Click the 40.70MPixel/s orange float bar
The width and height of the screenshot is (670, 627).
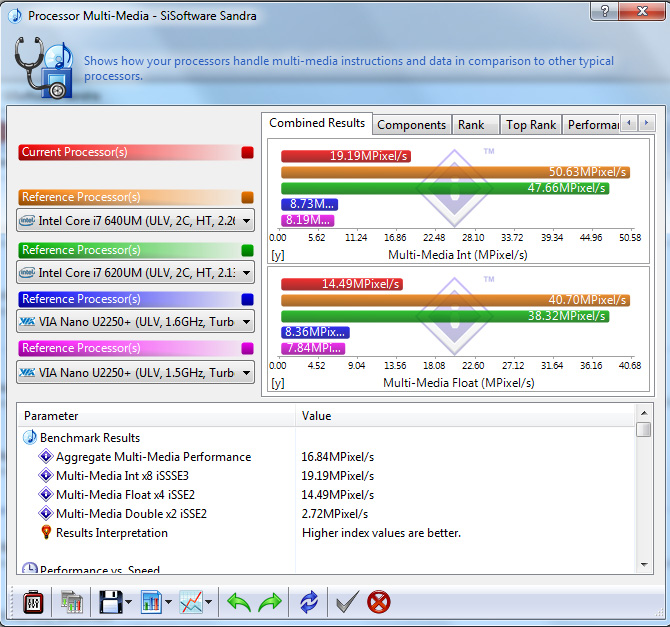click(x=455, y=300)
